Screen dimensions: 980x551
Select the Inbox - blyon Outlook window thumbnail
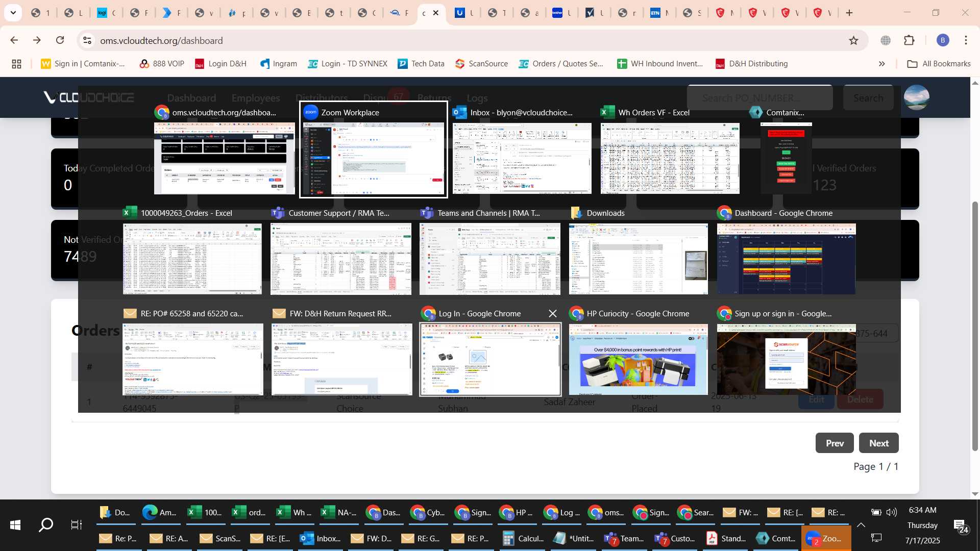coord(522,159)
